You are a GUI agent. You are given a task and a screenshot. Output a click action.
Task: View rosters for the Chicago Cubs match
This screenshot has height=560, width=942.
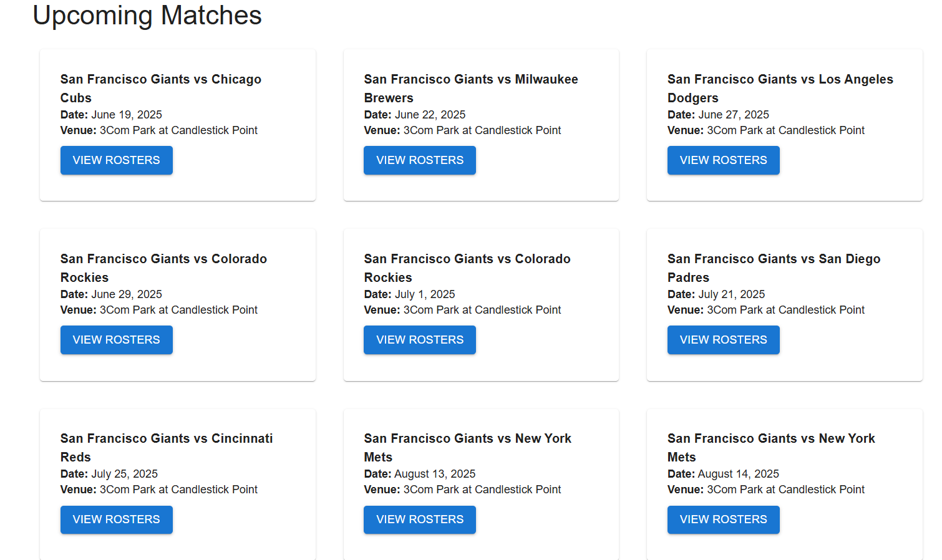tap(116, 160)
